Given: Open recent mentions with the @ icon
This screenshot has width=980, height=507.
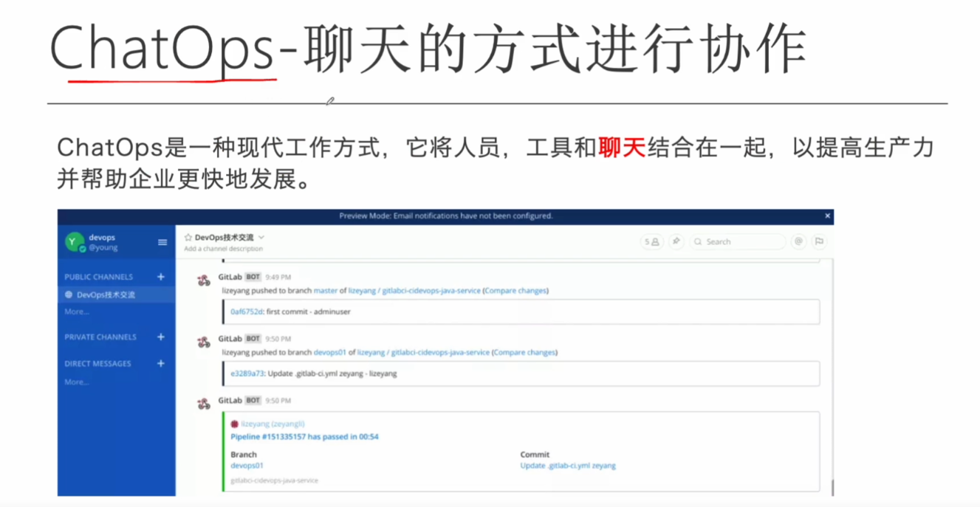Looking at the screenshot, I should click(x=798, y=241).
